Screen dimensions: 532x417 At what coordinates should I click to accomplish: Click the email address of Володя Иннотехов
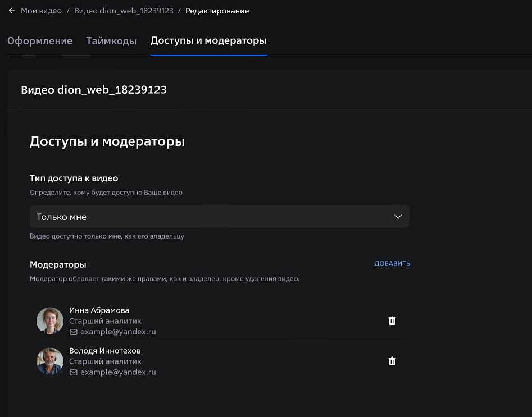click(x=118, y=373)
